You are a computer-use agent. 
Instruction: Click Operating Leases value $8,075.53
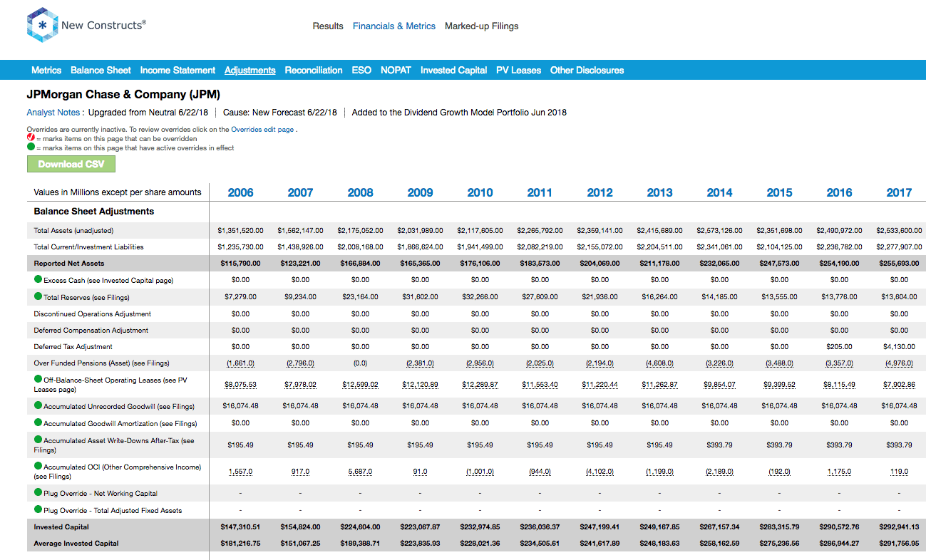click(241, 384)
